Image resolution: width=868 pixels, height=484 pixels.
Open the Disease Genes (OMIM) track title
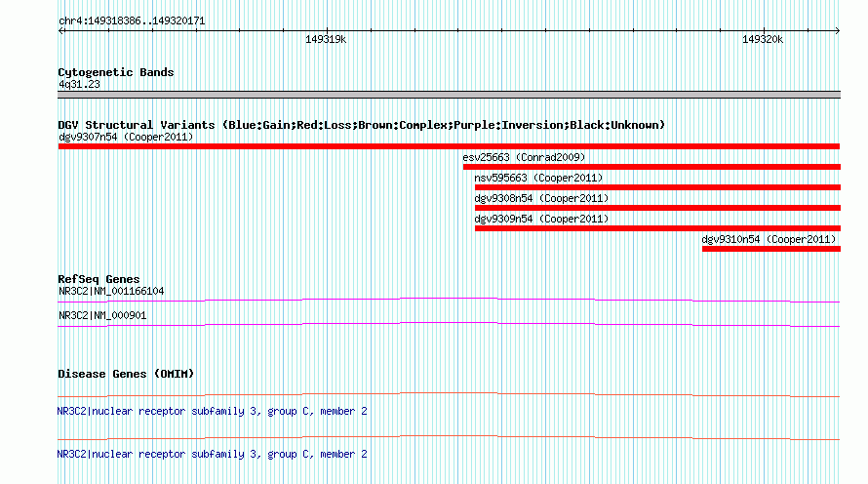coord(126,374)
